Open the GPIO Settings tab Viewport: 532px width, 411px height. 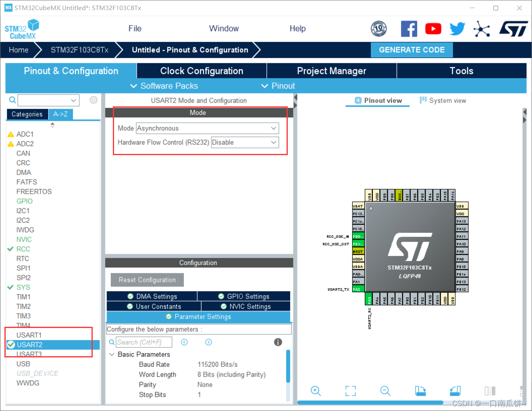click(x=244, y=296)
